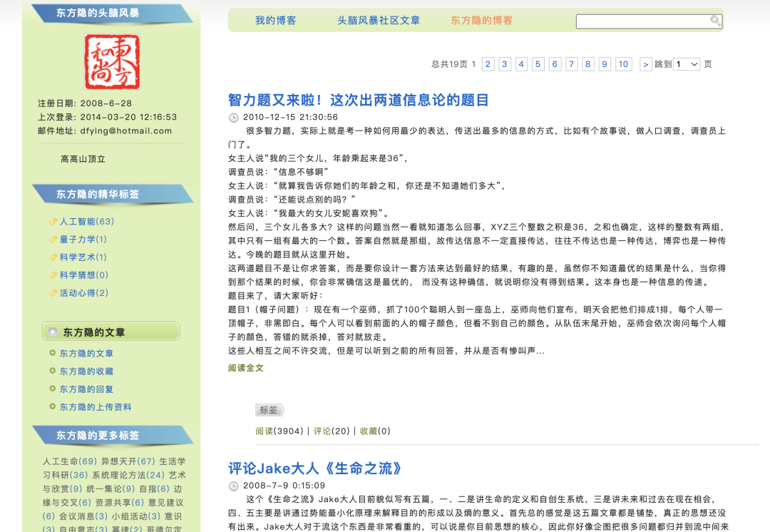This screenshot has width=770, height=532.
Task: Open the 跳到 page number dropdown
Action: (x=687, y=64)
